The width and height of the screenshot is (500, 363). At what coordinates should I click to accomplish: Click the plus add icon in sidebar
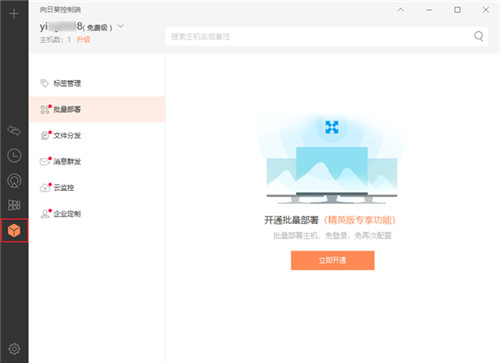coord(14,14)
